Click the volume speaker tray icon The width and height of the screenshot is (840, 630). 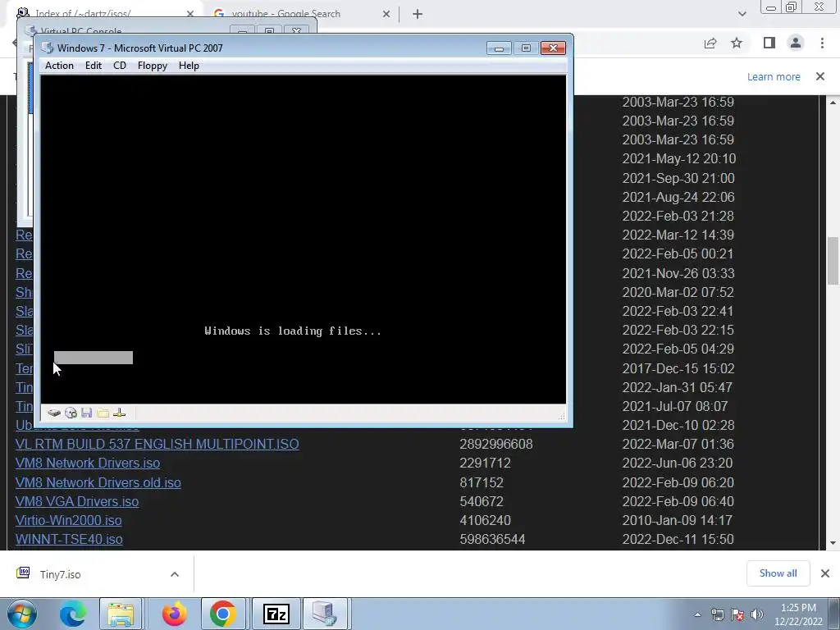pos(757,614)
